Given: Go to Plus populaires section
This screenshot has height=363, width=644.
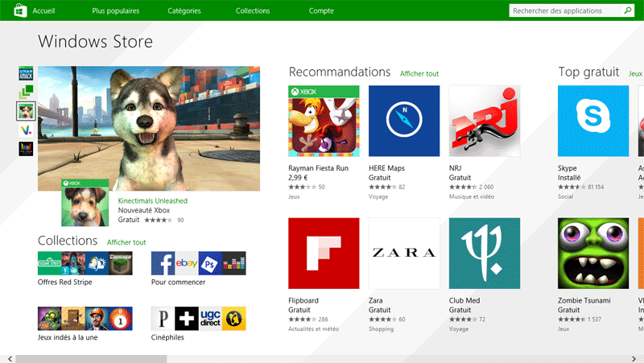Looking at the screenshot, I should 116,11.
